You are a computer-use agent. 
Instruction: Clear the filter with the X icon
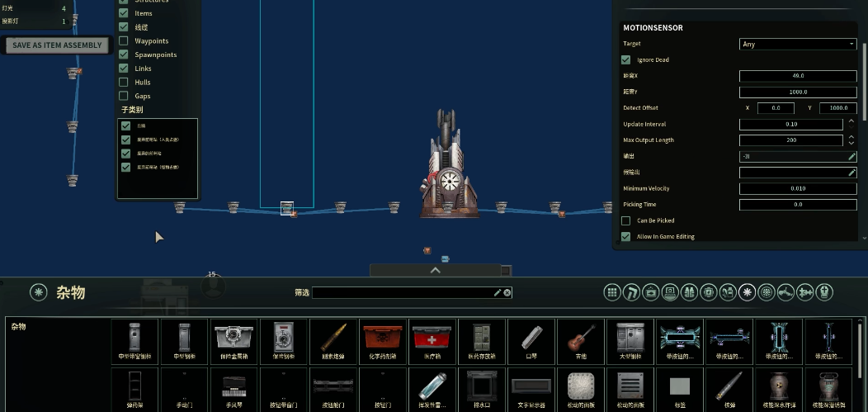click(507, 293)
